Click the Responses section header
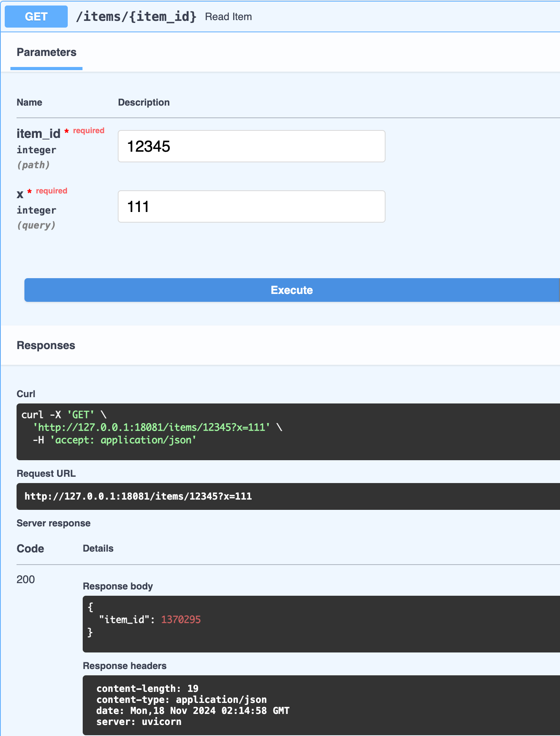 pyautogui.click(x=46, y=346)
